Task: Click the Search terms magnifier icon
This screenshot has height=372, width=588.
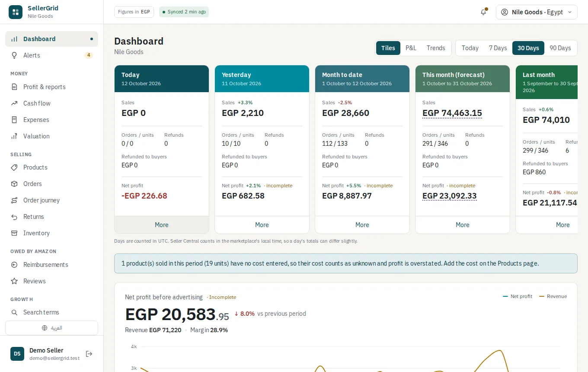Action: (x=14, y=312)
